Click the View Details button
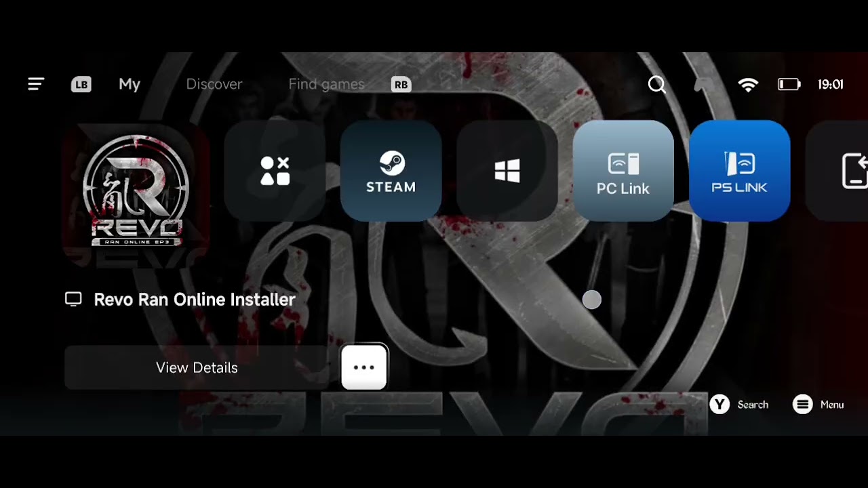Screen dimensions: 868x488 [197, 367]
